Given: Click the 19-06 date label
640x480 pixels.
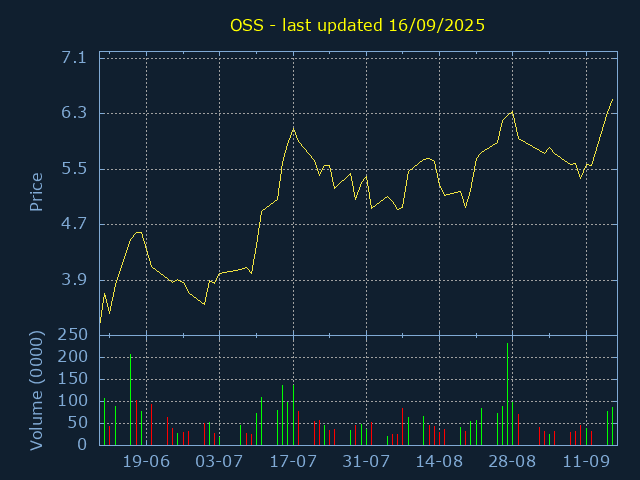Looking at the screenshot, I should (x=146, y=462).
